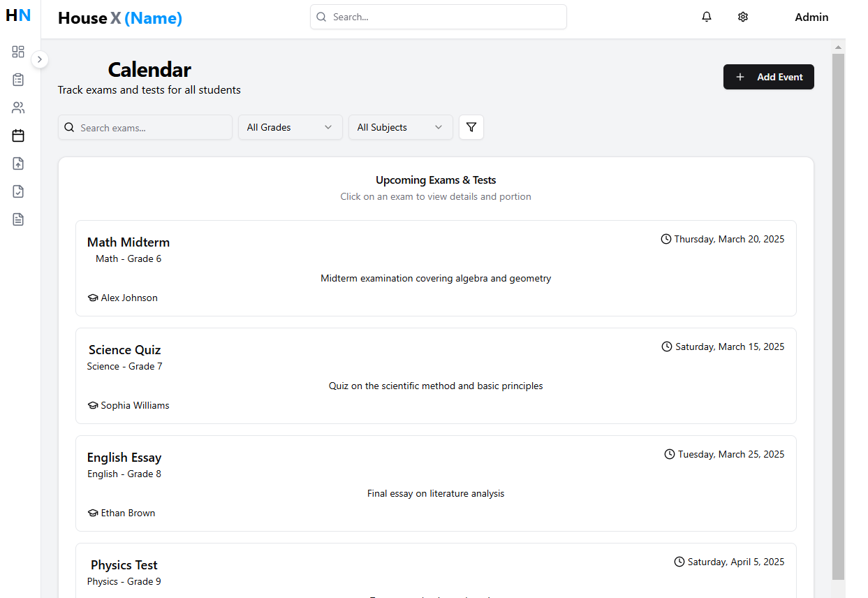The height and width of the screenshot is (598, 868).
Task: Click the student name Alex Johnson
Action: [x=129, y=298]
